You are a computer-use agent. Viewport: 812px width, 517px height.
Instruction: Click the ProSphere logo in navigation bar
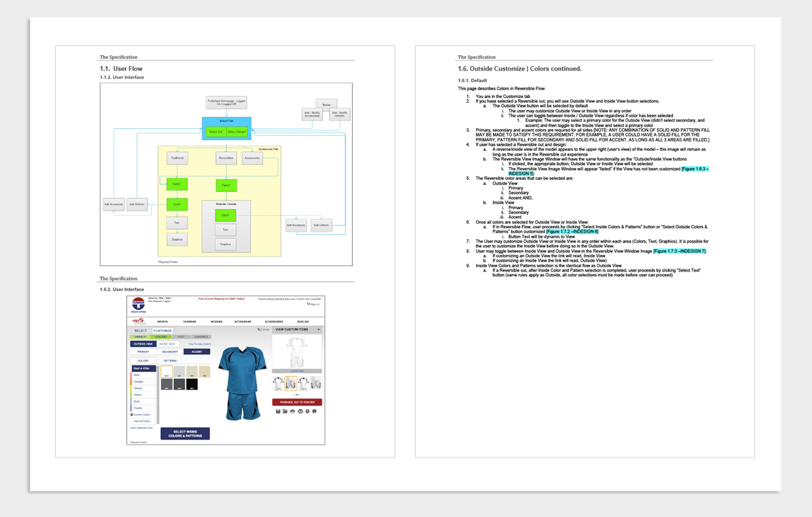[138, 321]
